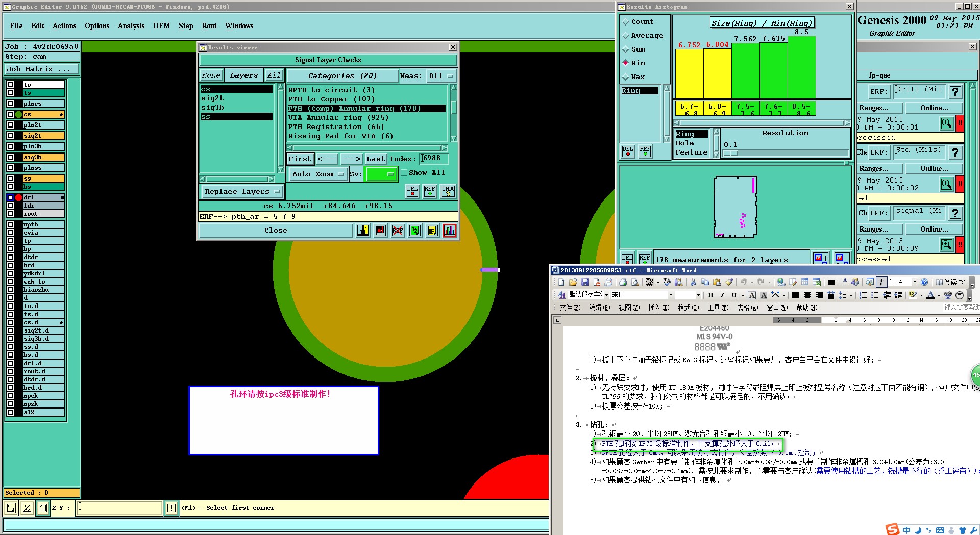Click the Format Painter brush icon in Word
Screen dimensions: 980x535
tap(729, 282)
